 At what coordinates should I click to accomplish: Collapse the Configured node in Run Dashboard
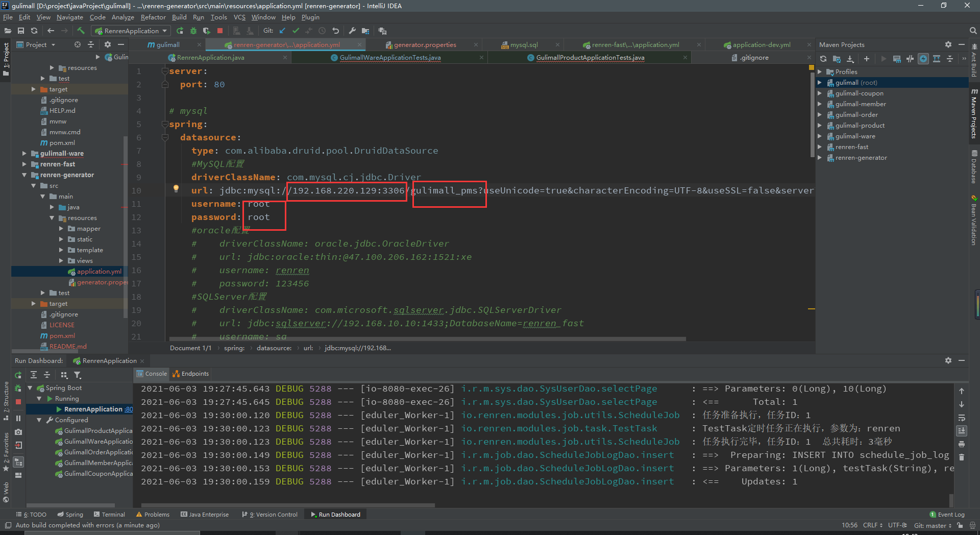point(39,420)
